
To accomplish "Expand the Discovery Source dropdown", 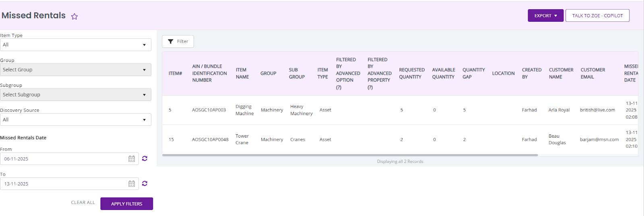I will (76, 119).
